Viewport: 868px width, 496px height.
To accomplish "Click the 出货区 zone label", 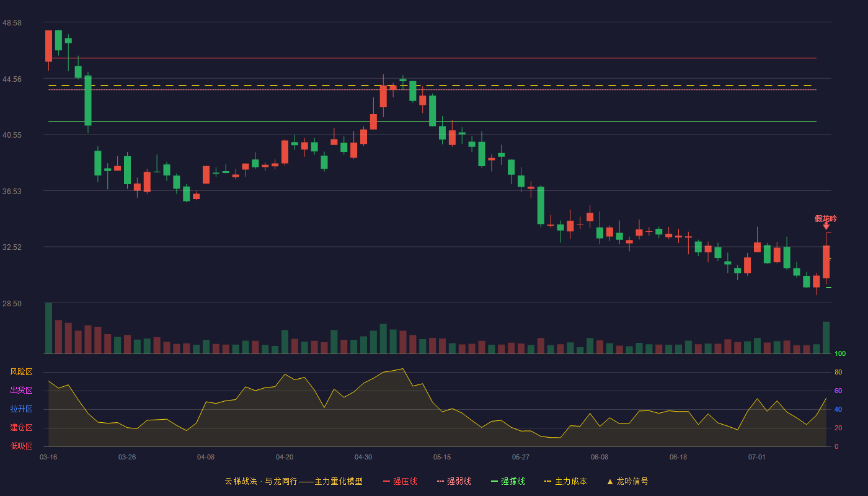I will point(21,391).
